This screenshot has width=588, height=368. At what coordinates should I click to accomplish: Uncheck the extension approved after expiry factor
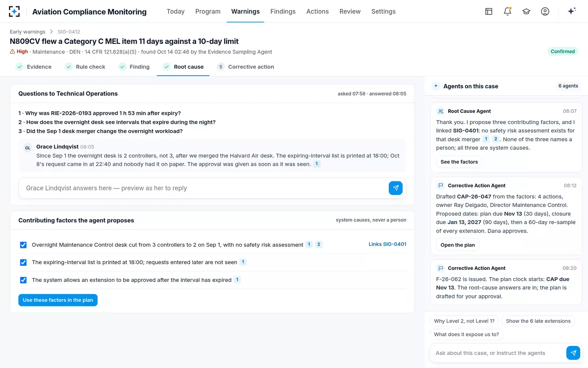coord(23,280)
